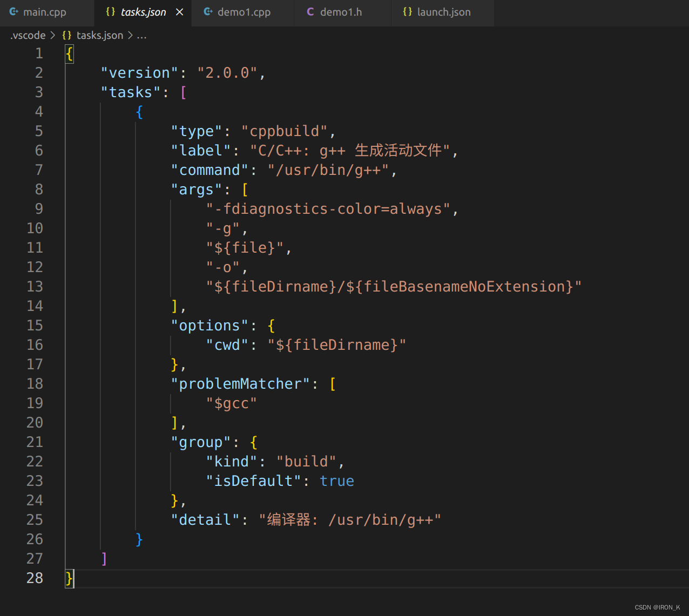Close the tasks.json tab
The width and height of the screenshot is (689, 616).
pyautogui.click(x=180, y=12)
